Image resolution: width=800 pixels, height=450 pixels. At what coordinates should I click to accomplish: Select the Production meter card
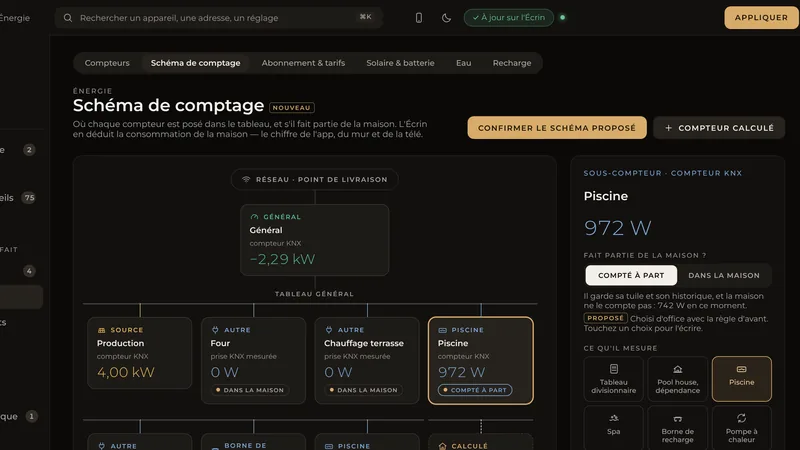140,353
